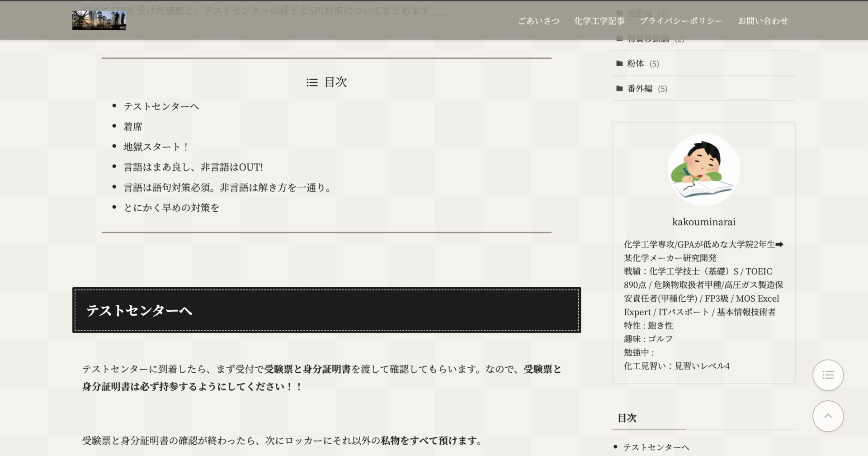Viewport: 868px width, 456px height.
Task: Jump to 地獄スタート！ section
Action: [x=156, y=147]
